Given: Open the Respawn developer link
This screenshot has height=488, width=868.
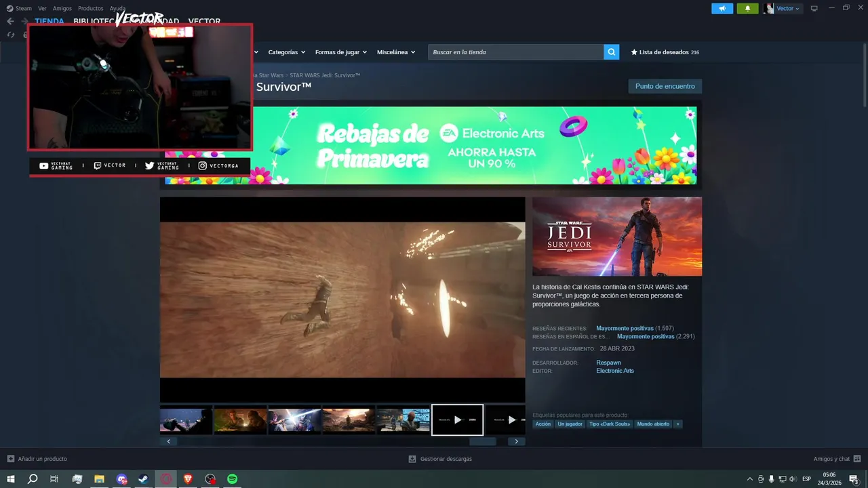Looking at the screenshot, I should point(608,363).
